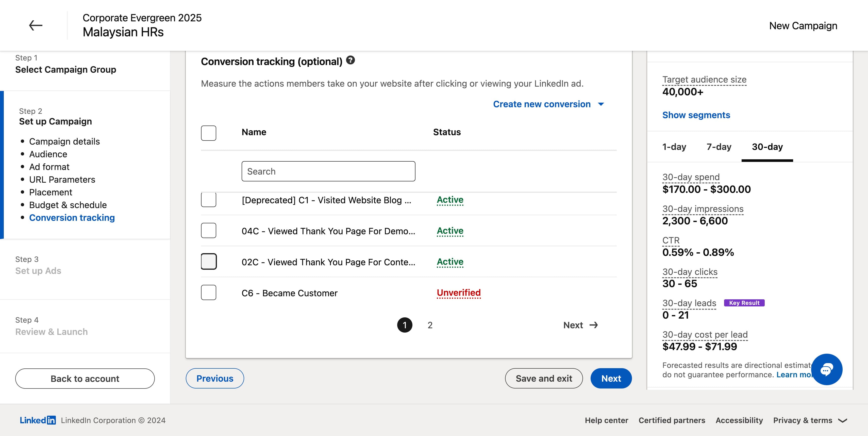Screen dimensions: 868x436
Task: Expand the Create new conversion dropdown
Action: 548,104
